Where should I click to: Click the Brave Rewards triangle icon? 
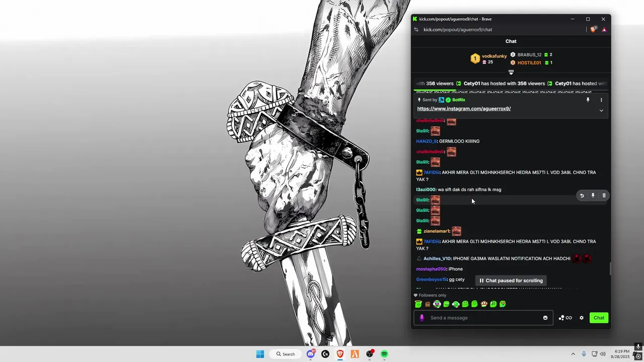[604, 30]
